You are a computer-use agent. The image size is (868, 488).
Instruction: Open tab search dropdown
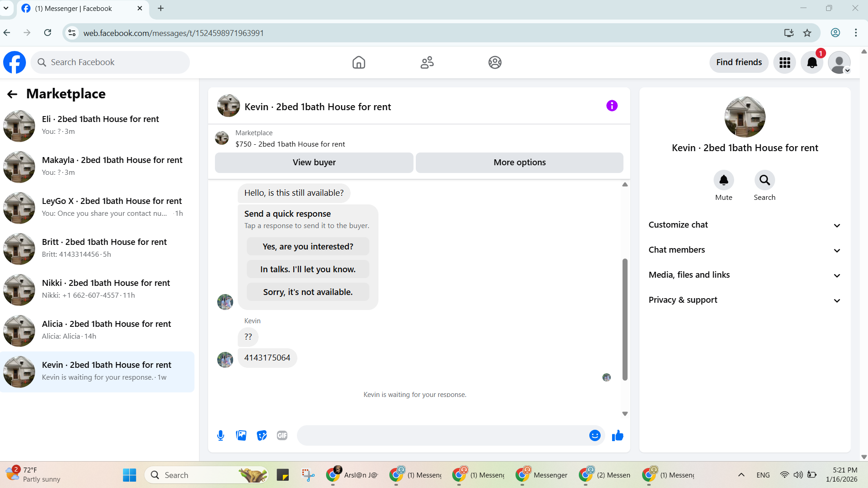click(6, 8)
